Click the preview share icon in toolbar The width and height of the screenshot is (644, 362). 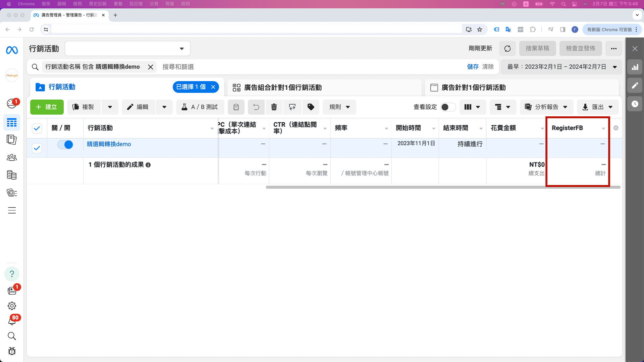(x=292, y=107)
